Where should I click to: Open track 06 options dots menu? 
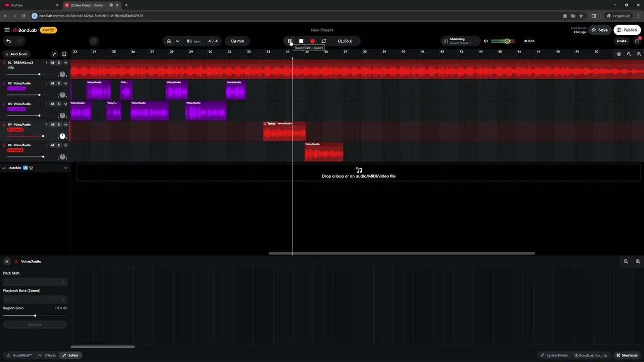point(47,145)
